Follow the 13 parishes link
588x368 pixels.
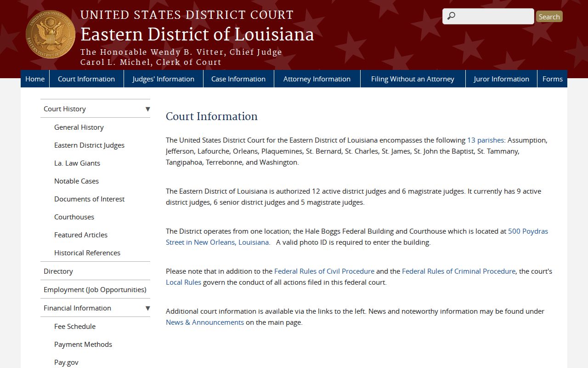(x=486, y=140)
